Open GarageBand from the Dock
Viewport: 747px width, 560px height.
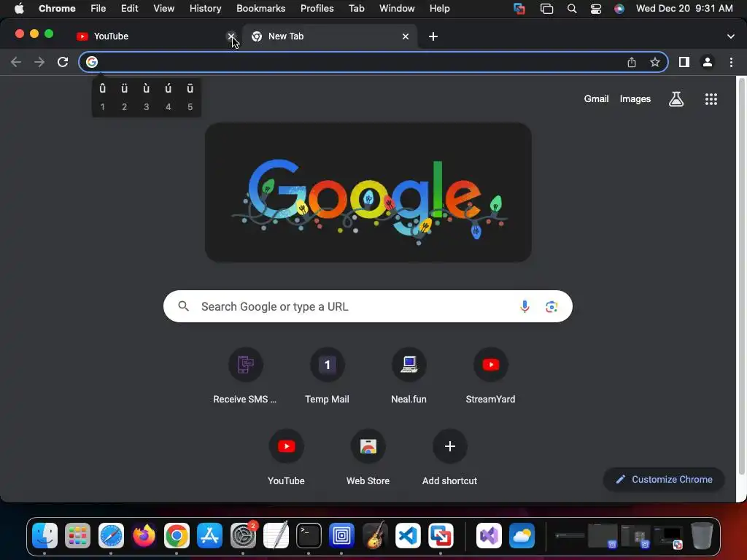(x=374, y=536)
